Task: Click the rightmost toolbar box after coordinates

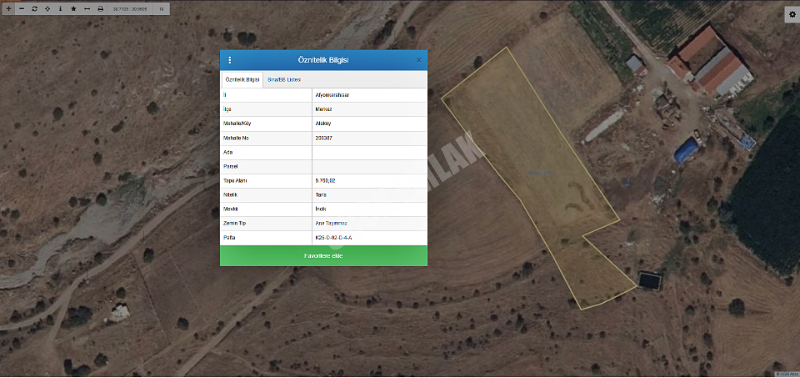Action: (162, 9)
